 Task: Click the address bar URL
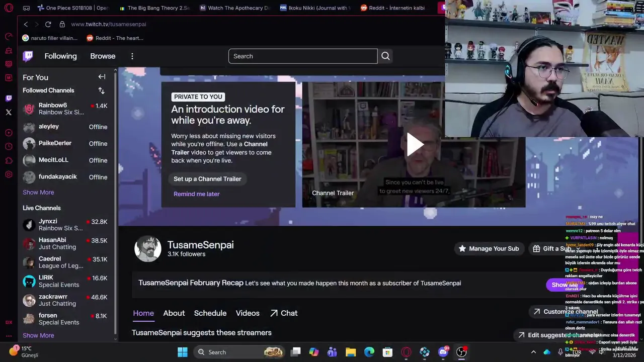click(x=109, y=24)
